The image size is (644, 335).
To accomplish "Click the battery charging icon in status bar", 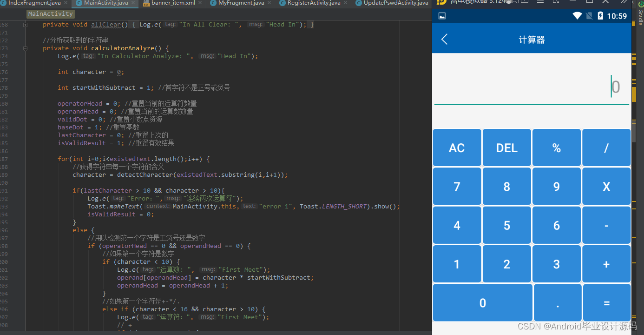I will click(600, 16).
